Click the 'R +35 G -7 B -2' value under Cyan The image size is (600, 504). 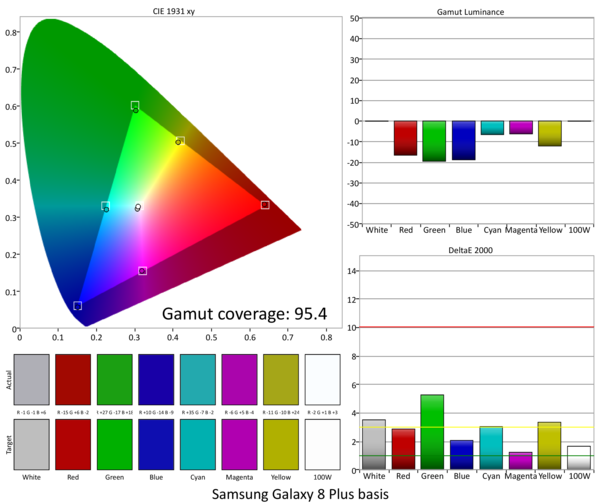[x=198, y=413]
